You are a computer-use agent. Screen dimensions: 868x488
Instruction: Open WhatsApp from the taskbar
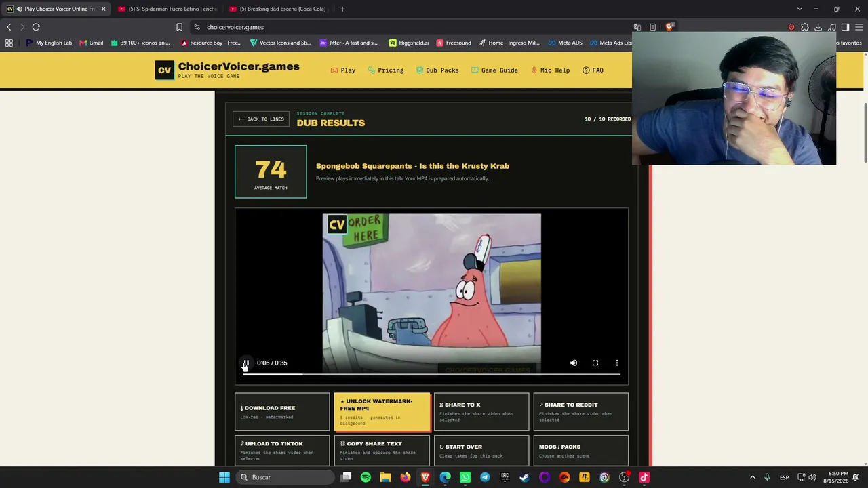tap(465, 477)
